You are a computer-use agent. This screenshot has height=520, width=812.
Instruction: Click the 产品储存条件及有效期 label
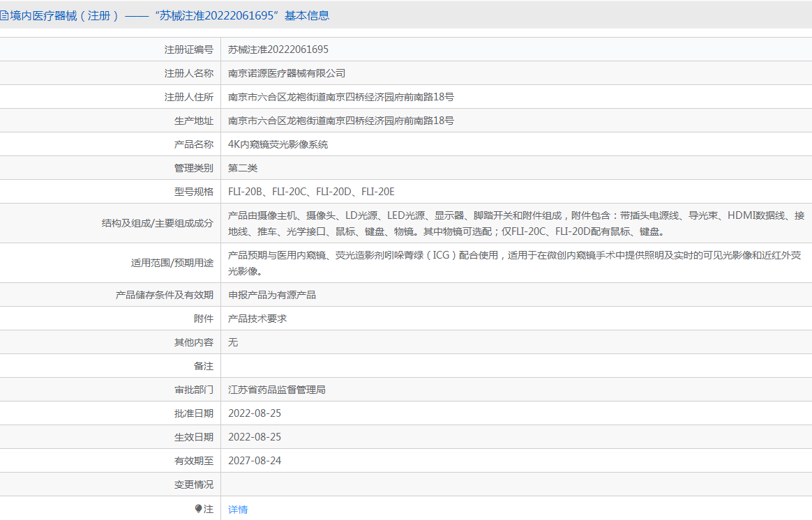point(164,295)
